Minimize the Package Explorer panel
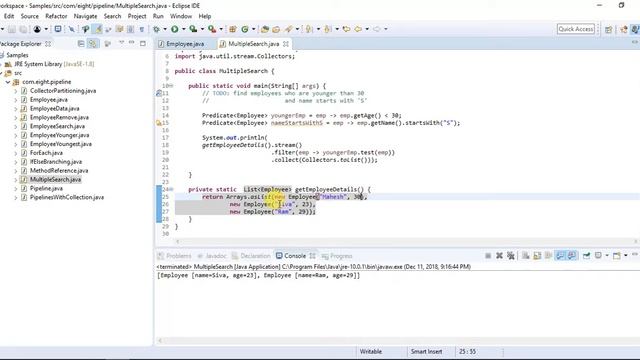Screen dimensions: 640x360 [132, 43]
